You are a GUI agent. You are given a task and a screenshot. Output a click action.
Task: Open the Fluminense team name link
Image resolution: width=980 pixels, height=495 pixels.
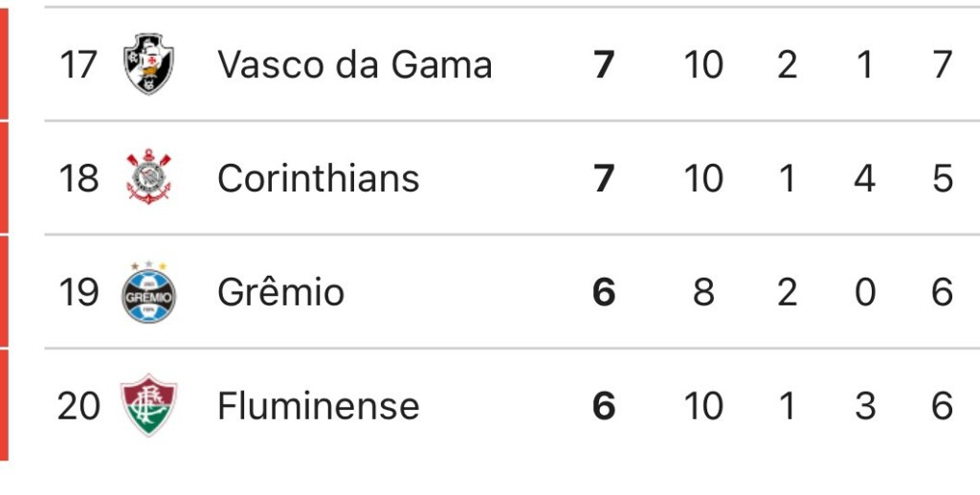click(x=318, y=406)
